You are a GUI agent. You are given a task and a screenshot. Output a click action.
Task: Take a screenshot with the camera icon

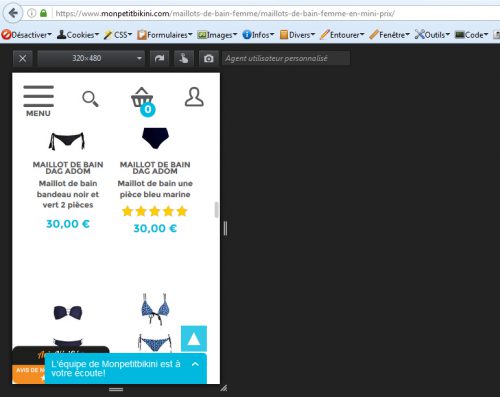pyautogui.click(x=209, y=59)
